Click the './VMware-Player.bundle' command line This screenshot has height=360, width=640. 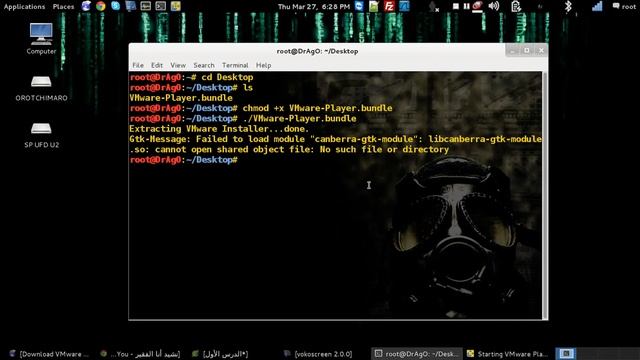(x=299, y=118)
